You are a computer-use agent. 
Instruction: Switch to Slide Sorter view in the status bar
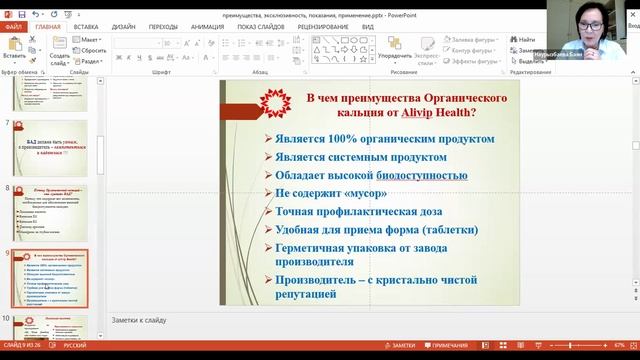[x=503, y=345]
